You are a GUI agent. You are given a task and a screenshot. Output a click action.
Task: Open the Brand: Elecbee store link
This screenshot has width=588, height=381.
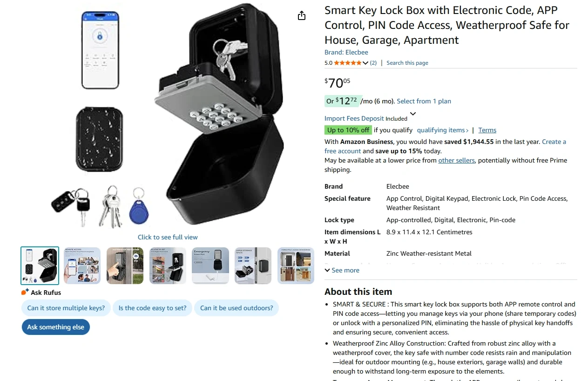(x=346, y=52)
